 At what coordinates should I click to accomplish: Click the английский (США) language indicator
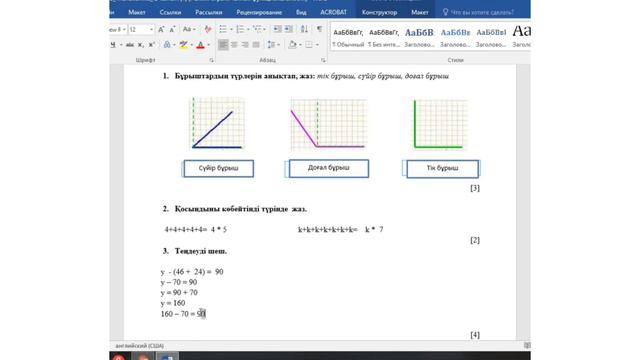[140, 346]
